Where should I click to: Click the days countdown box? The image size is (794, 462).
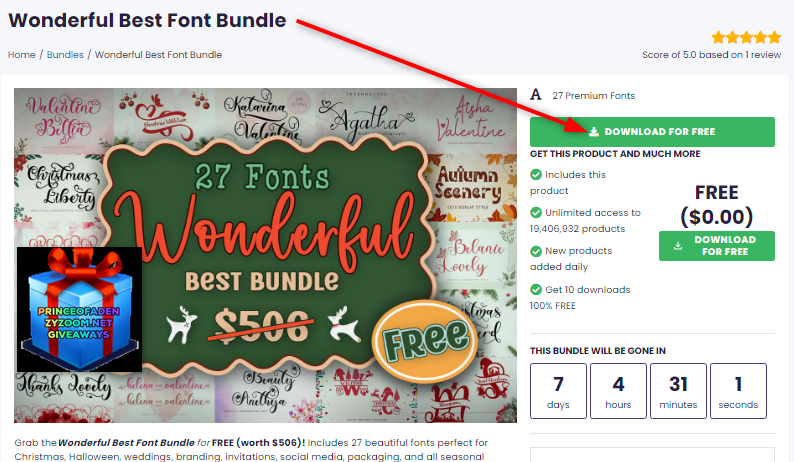[558, 391]
